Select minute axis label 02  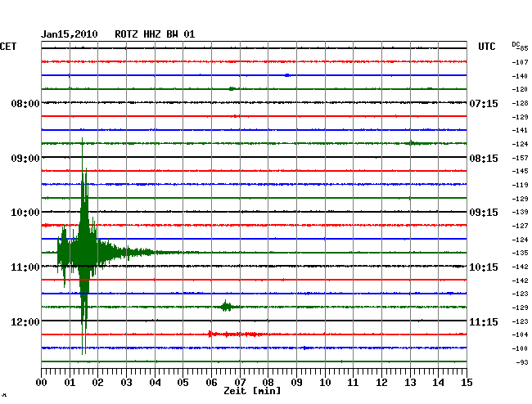click(97, 383)
